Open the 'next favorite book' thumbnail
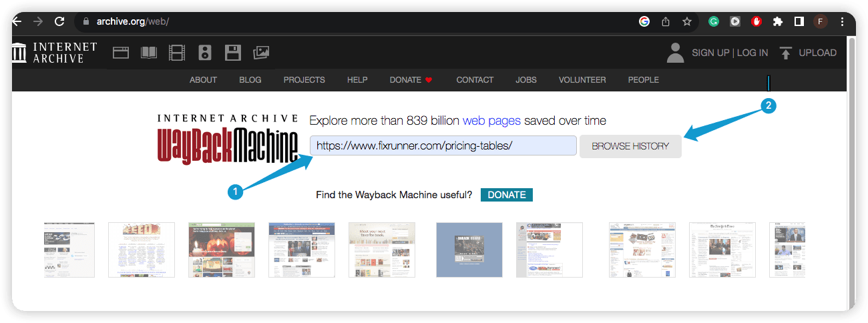The height and width of the screenshot is (323, 868). (x=382, y=250)
